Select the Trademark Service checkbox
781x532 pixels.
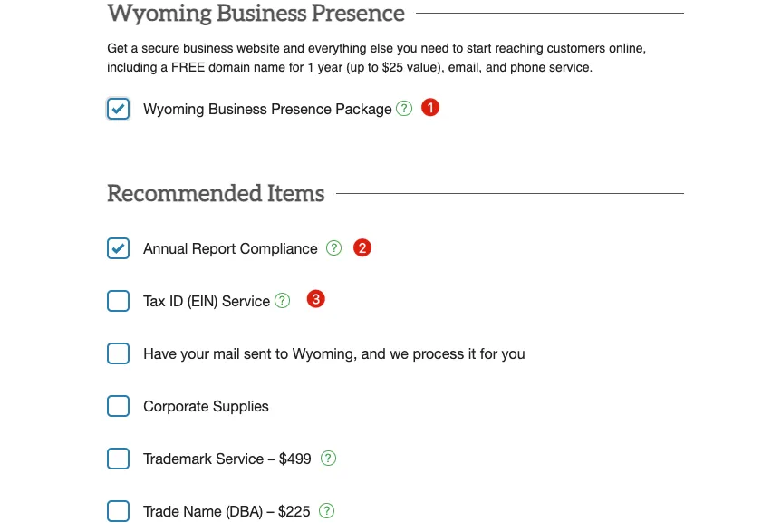pyautogui.click(x=119, y=459)
